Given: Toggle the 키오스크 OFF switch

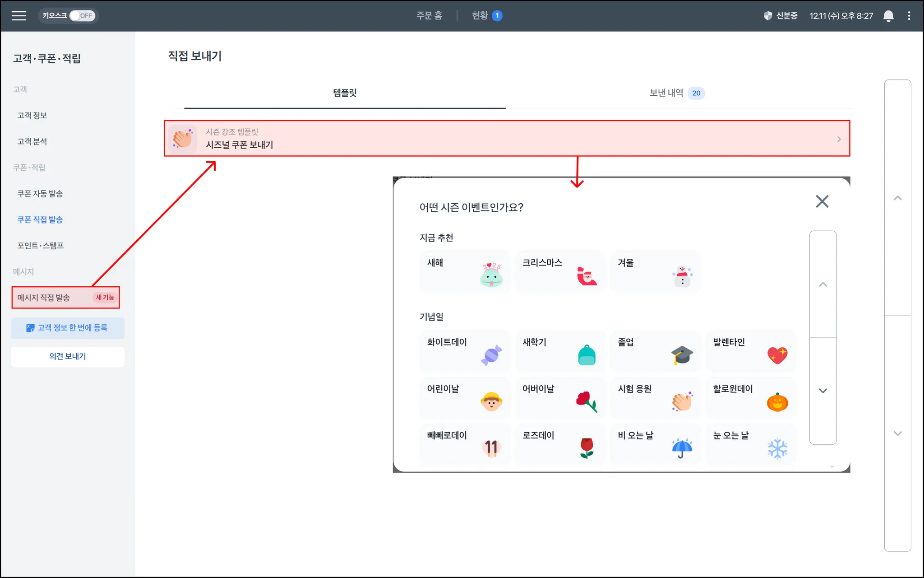Looking at the screenshot, I should point(81,16).
